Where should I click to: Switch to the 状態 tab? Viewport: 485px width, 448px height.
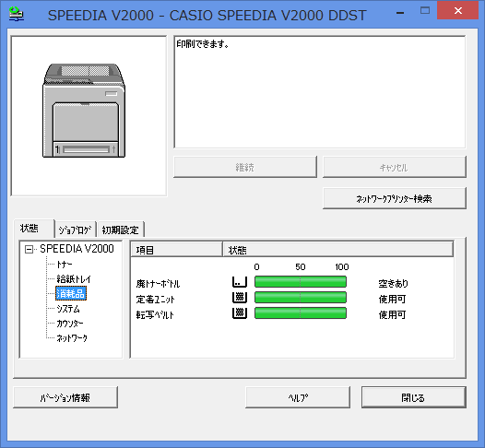click(x=34, y=229)
